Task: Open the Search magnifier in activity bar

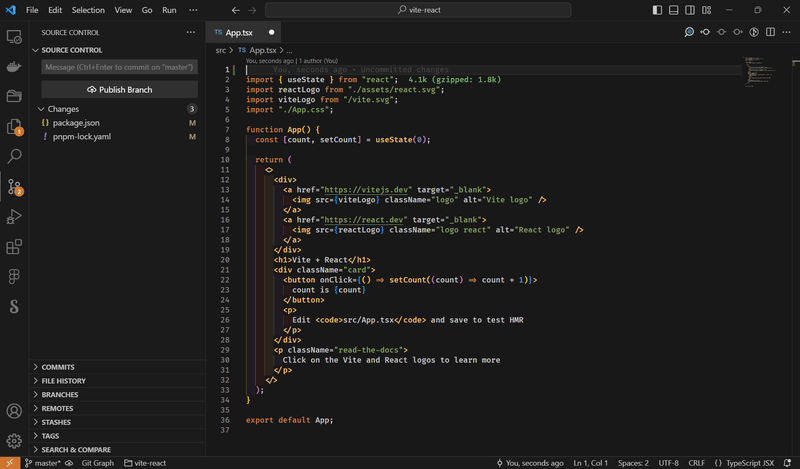Action: 14,156
